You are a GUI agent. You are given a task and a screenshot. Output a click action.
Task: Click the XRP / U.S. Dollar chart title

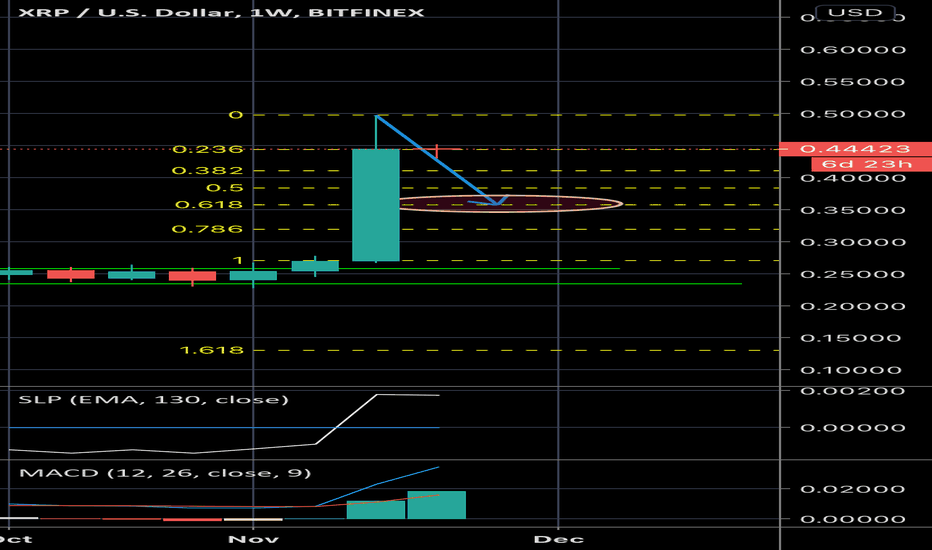coord(221,12)
